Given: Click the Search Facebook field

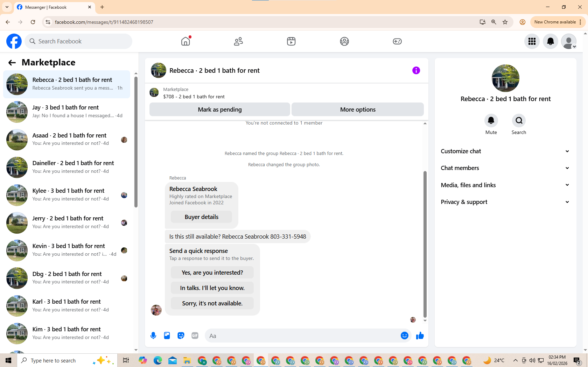Looking at the screenshot, I should [x=78, y=41].
